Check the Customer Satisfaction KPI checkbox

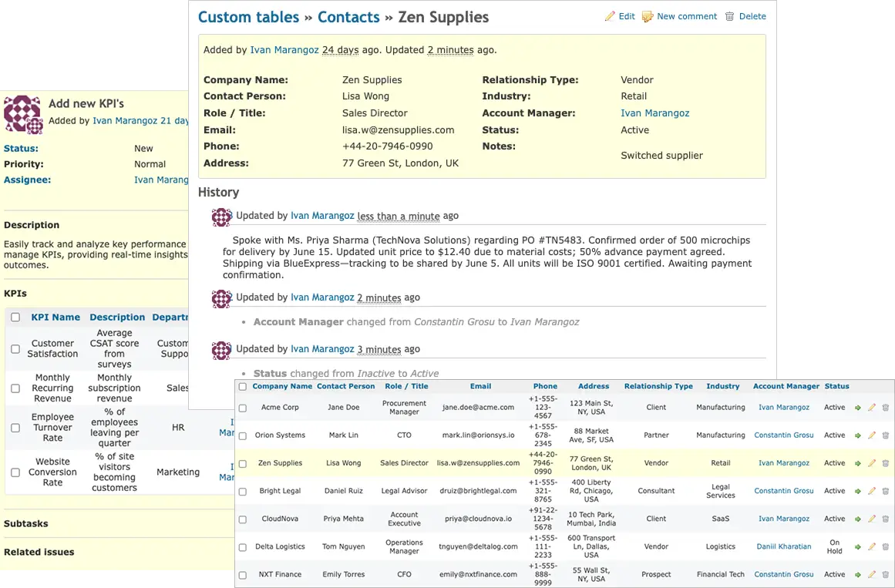tap(14, 348)
